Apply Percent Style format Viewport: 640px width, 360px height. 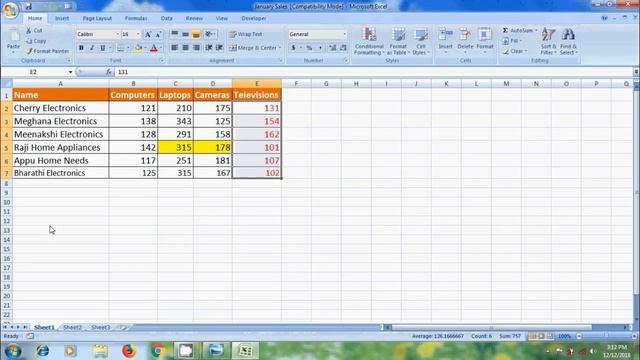pos(309,48)
